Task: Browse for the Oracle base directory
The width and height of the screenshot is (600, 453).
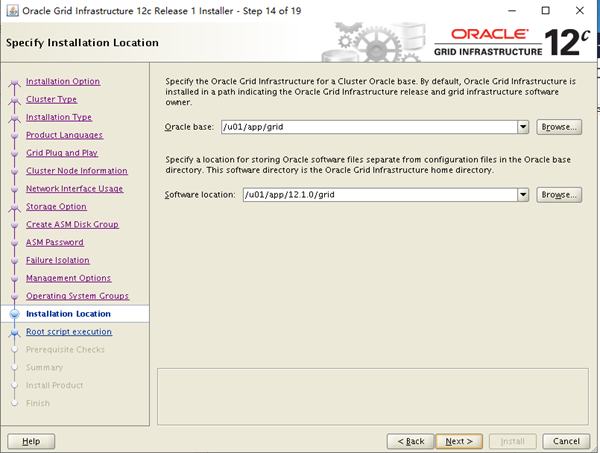Action: coord(559,127)
